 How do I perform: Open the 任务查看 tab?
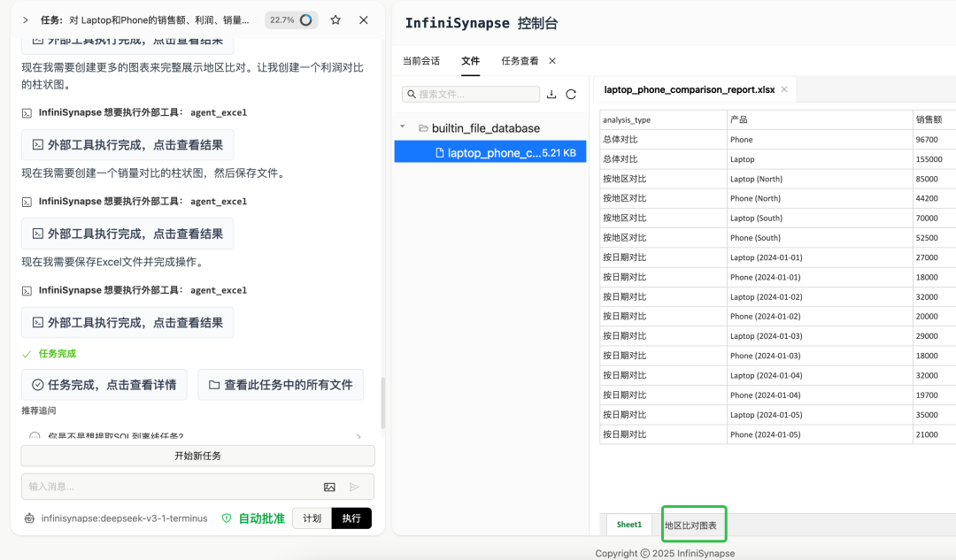[520, 61]
